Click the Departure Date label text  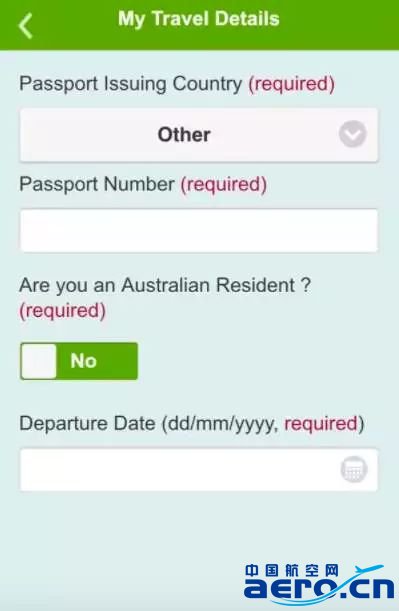click(192, 424)
